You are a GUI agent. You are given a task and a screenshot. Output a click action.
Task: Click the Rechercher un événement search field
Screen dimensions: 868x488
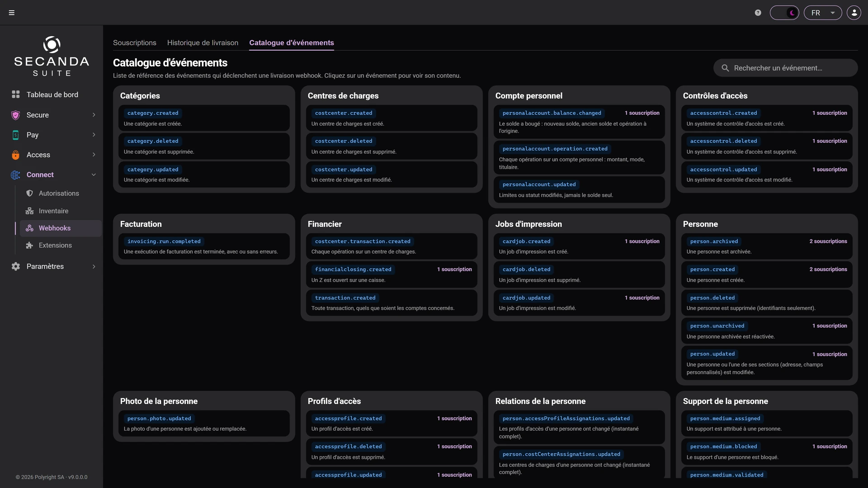pyautogui.click(x=786, y=68)
